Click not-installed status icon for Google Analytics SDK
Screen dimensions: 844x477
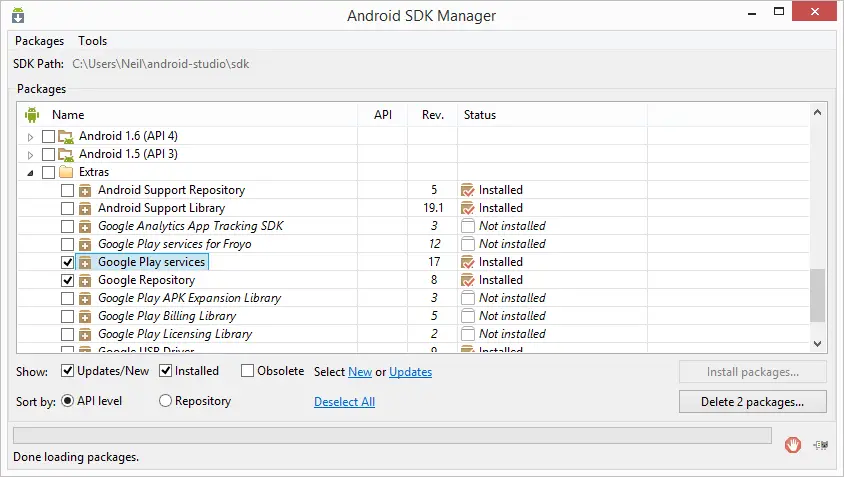coord(468,226)
